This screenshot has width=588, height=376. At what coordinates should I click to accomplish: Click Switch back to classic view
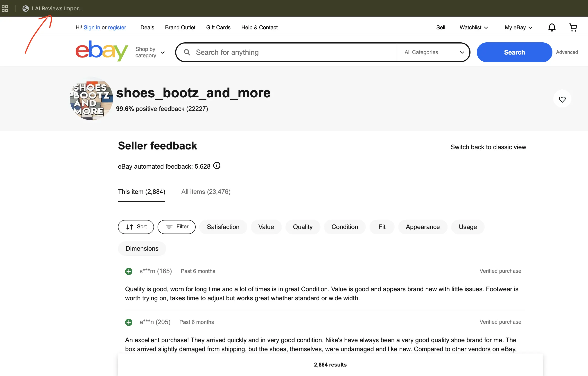(x=488, y=147)
